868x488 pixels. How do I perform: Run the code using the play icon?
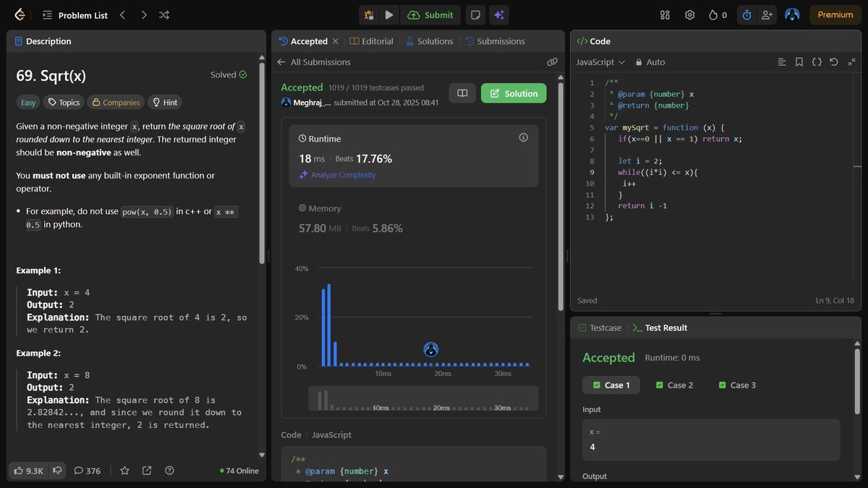(x=389, y=15)
